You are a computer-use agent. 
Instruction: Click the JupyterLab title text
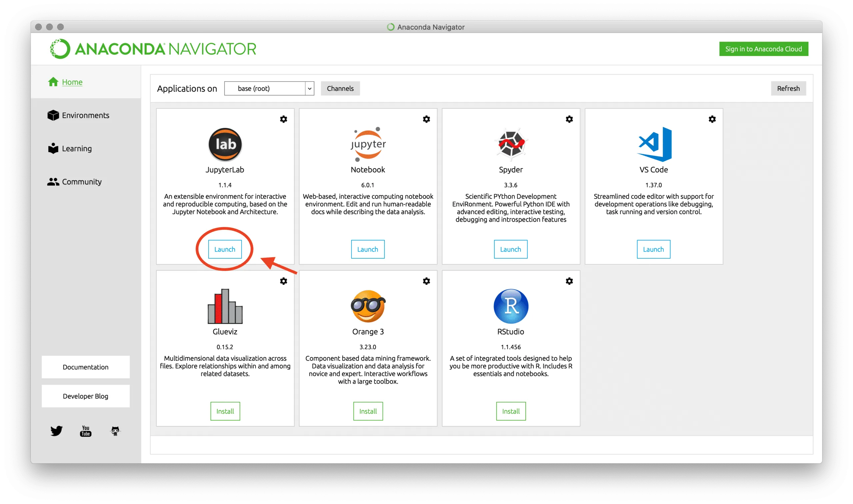click(x=225, y=169)
